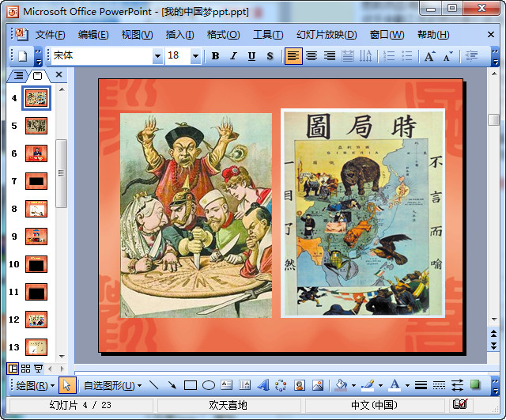Open the font size dropdown showing 18
Image resolution: width=506 pixels, height=420 pixels.
click(x=195, y=56)
